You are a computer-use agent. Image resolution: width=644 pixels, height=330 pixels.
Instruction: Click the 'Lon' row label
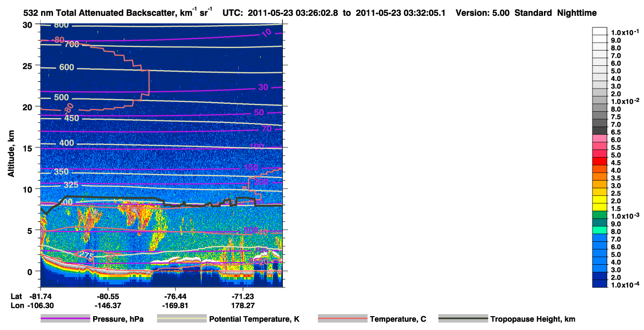(17, 305)
